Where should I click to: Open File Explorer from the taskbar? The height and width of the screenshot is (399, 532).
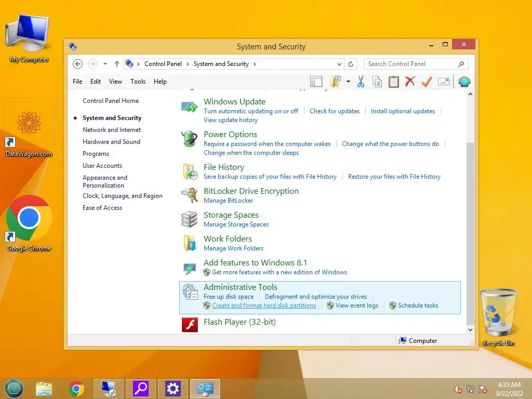pyautogui.click(x=44, y=389)
